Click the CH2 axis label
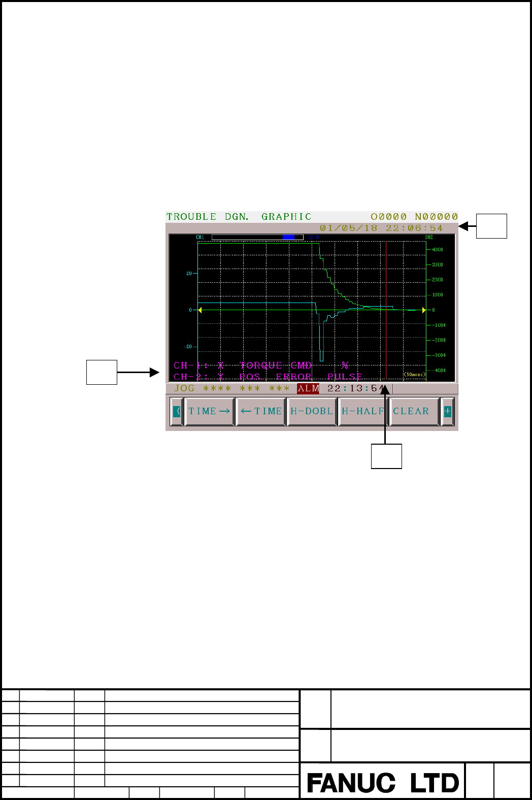 point(429,237)
